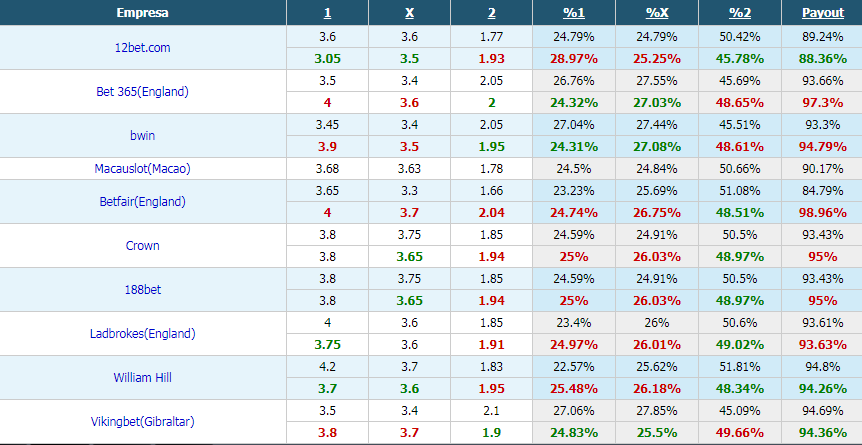Open the 188bet bookmaker link
This screenshot has width=862, height=445.
pyautogui.click(x=142, y=290)
